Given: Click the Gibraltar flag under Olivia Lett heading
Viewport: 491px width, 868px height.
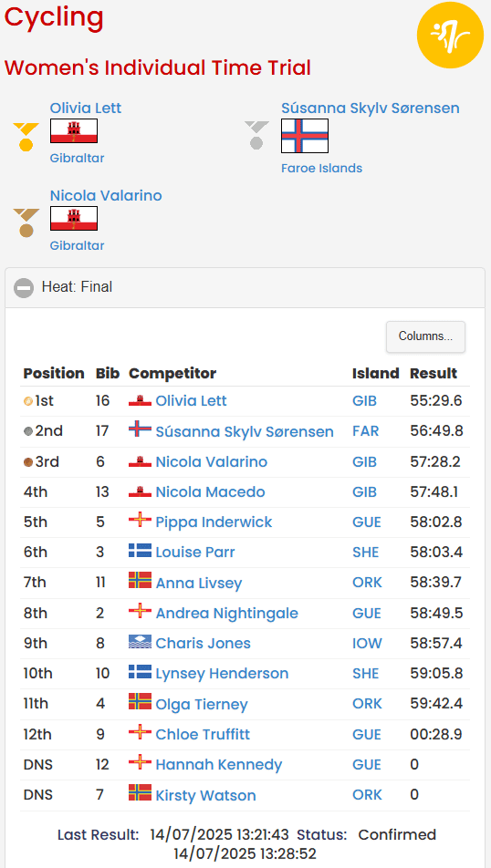Looking at the screenshot, I should pyautogui.click(x=74, y=131).
